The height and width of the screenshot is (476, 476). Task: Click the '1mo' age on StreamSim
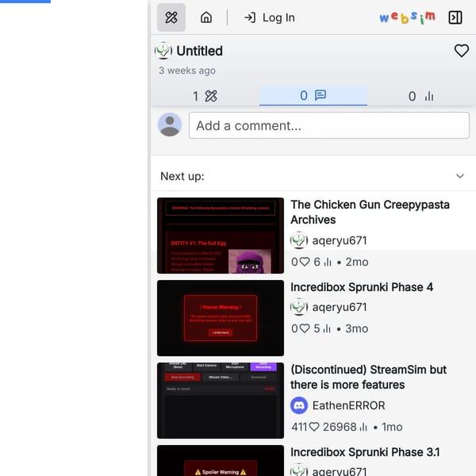click(392, 427)
